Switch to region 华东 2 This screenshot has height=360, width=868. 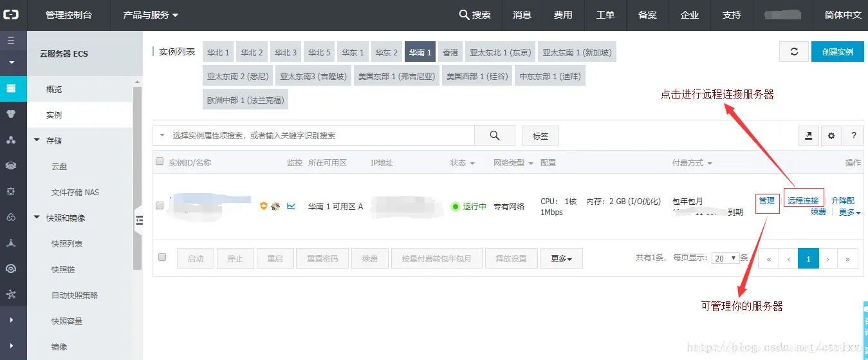click(387, 53)
